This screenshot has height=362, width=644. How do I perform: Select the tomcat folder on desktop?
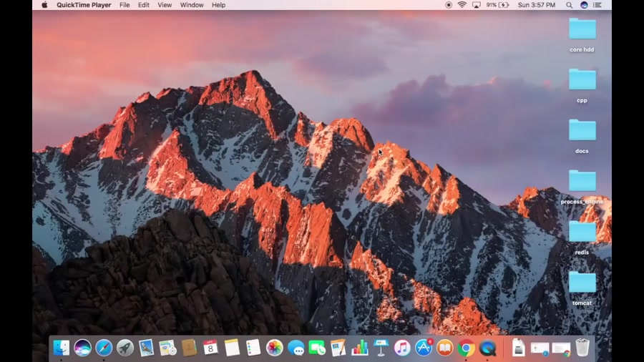click(x=582, y=283)
